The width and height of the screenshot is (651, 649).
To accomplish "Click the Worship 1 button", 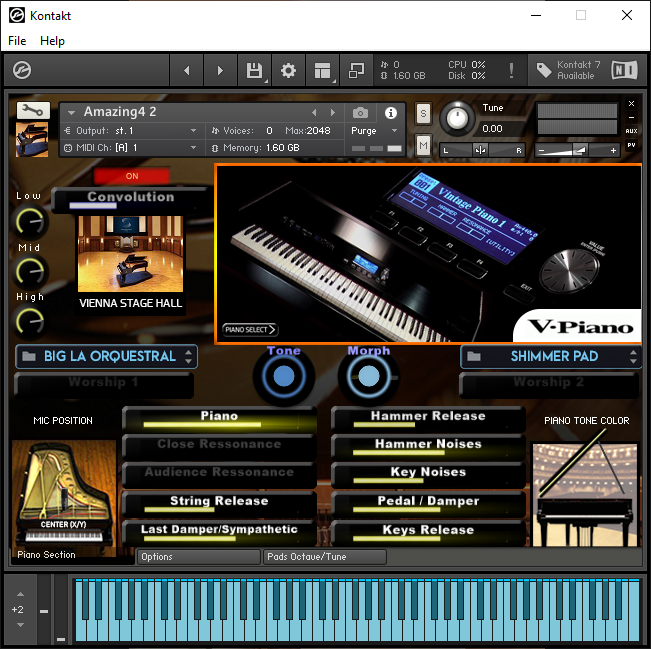I will click(x=104, y=385).
